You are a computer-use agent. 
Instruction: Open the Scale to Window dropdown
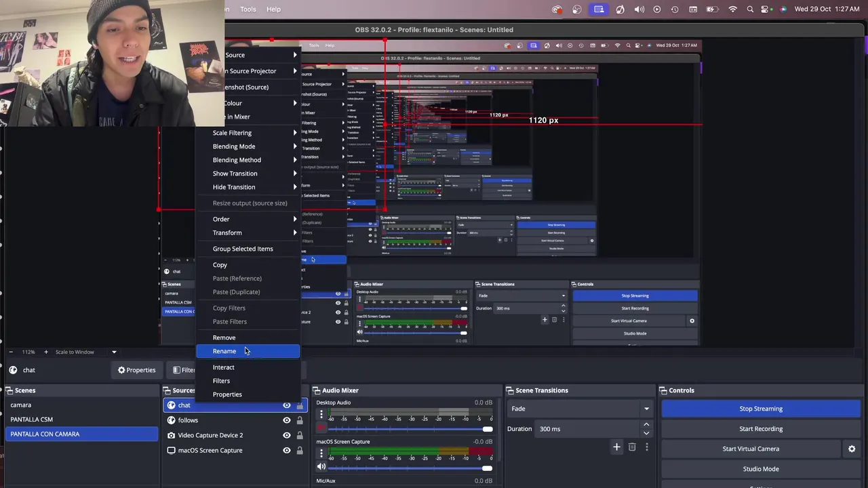tap(86, 352)
